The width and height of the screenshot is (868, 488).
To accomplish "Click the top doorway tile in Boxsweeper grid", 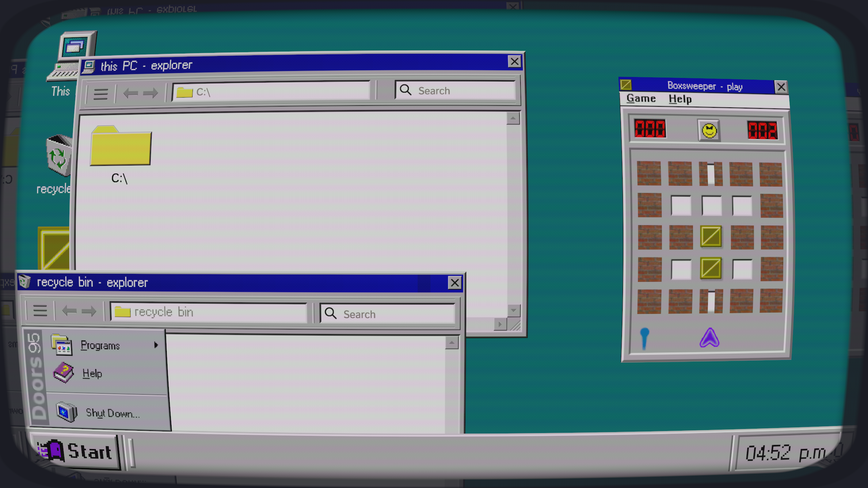I will 711,174.
